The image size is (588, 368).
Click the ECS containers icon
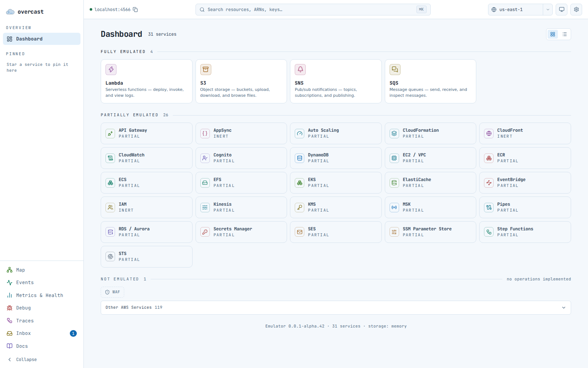[110, 183]
